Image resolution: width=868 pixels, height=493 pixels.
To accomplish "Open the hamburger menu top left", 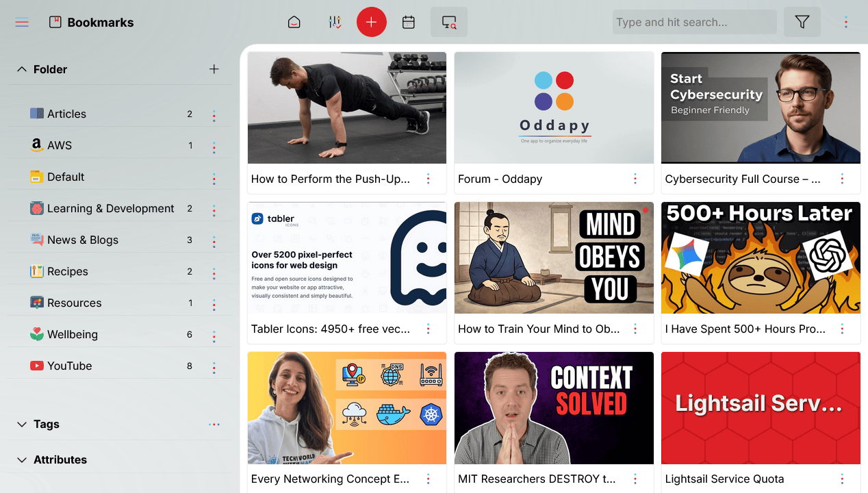I will pos(21,21).
